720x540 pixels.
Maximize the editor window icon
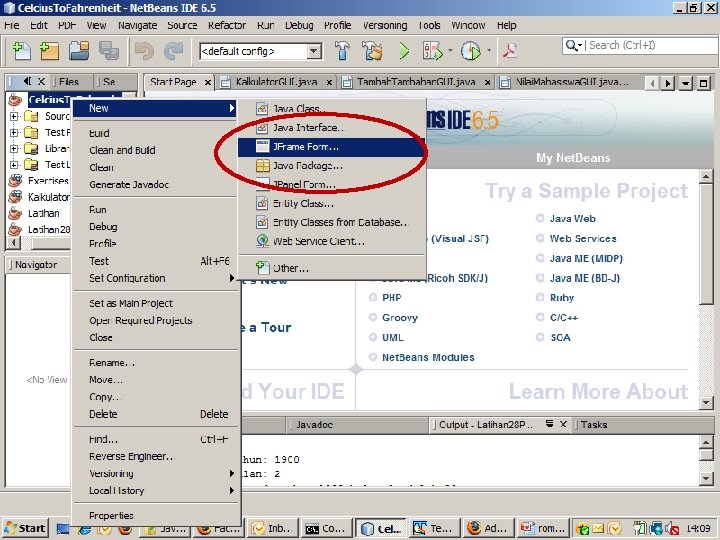703,83
